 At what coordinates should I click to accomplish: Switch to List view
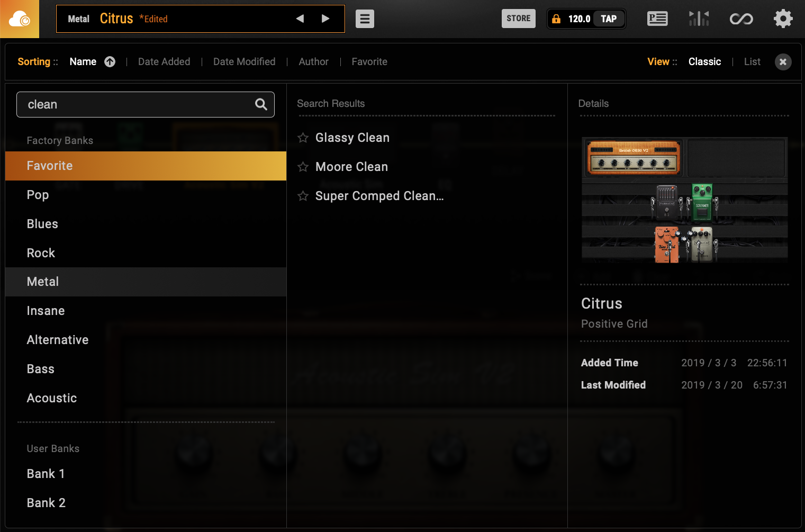[752, 62]
